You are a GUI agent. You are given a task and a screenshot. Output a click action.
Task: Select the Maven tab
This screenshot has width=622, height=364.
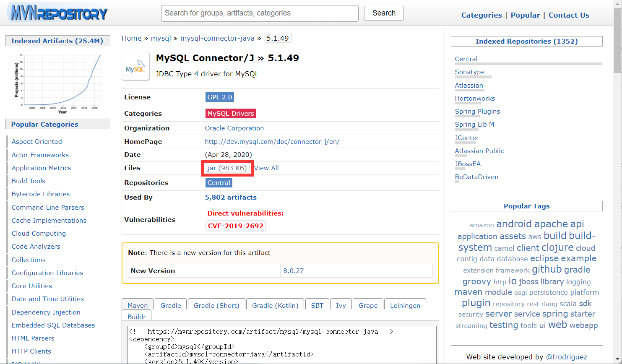[x=138, y=305]
